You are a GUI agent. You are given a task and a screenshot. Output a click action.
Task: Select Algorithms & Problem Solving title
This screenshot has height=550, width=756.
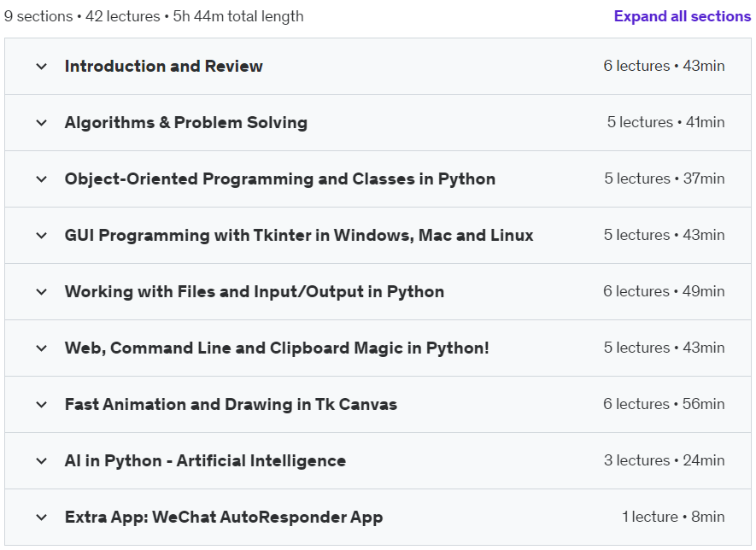coord(186,122)
